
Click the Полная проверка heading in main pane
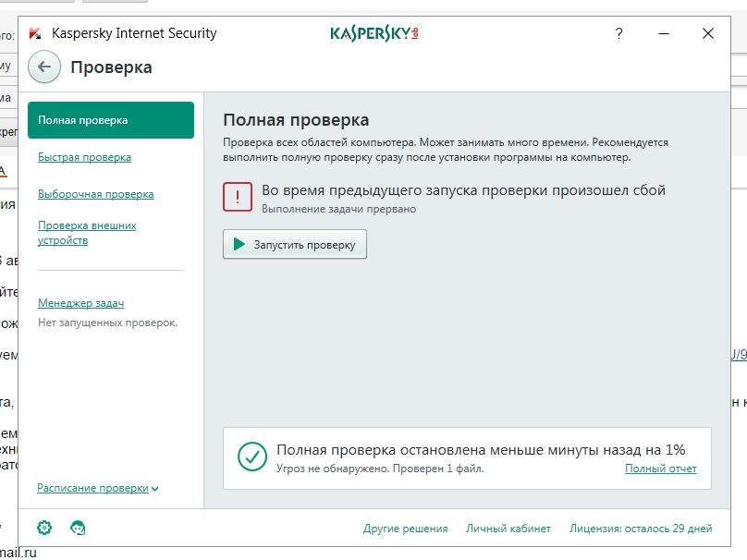point(296,120)
